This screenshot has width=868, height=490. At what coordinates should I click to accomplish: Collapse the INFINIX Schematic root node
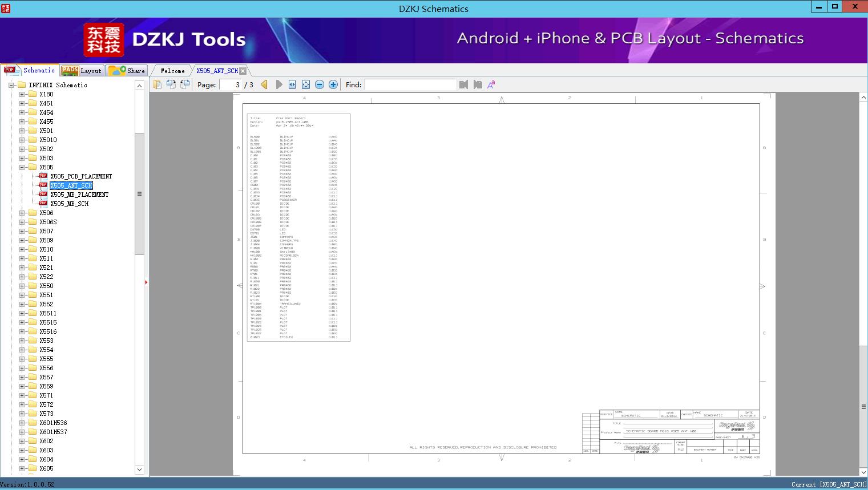click(x=11, y=85)
